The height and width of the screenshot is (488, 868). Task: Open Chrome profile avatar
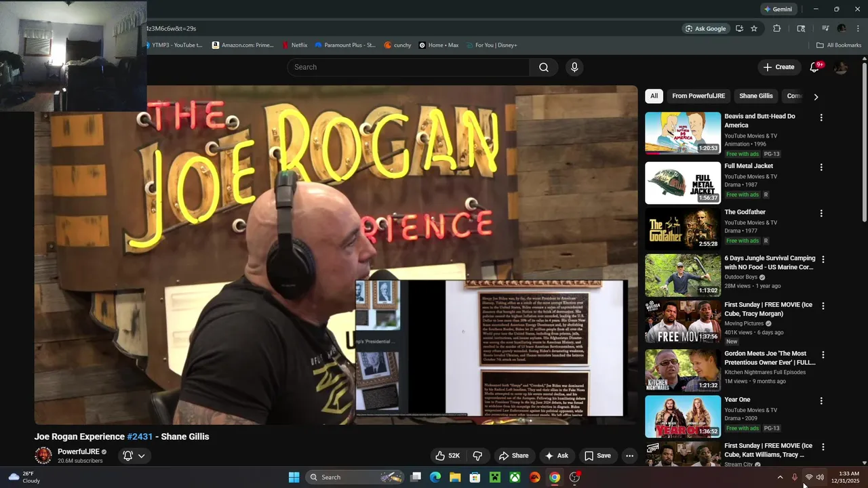click(842, 28)
